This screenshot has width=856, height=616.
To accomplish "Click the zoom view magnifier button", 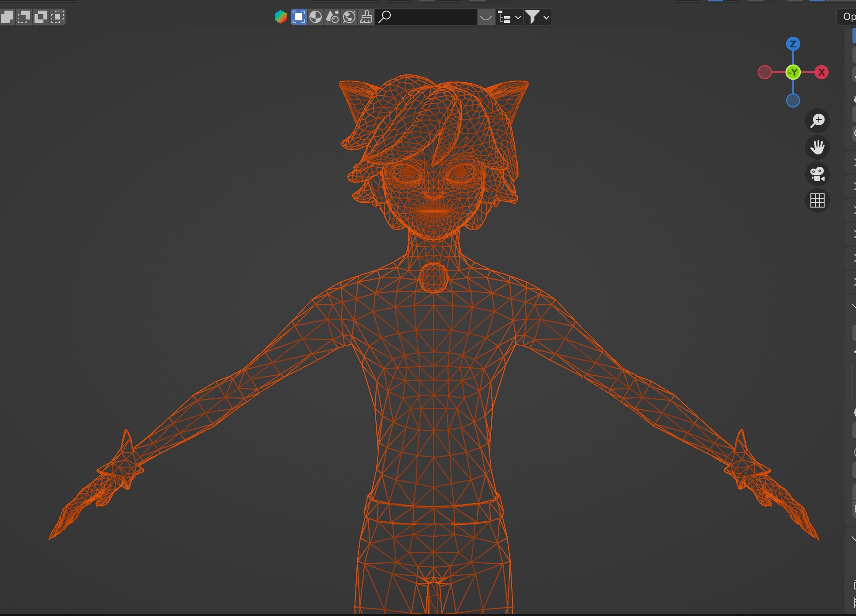I will click(x=817, y=121).
